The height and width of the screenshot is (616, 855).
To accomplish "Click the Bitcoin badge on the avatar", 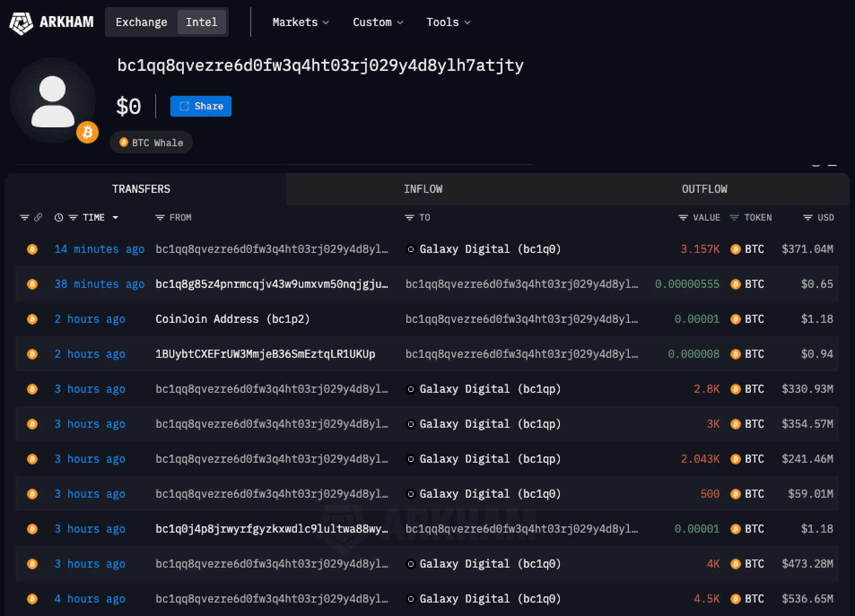I will pos(87,132).
